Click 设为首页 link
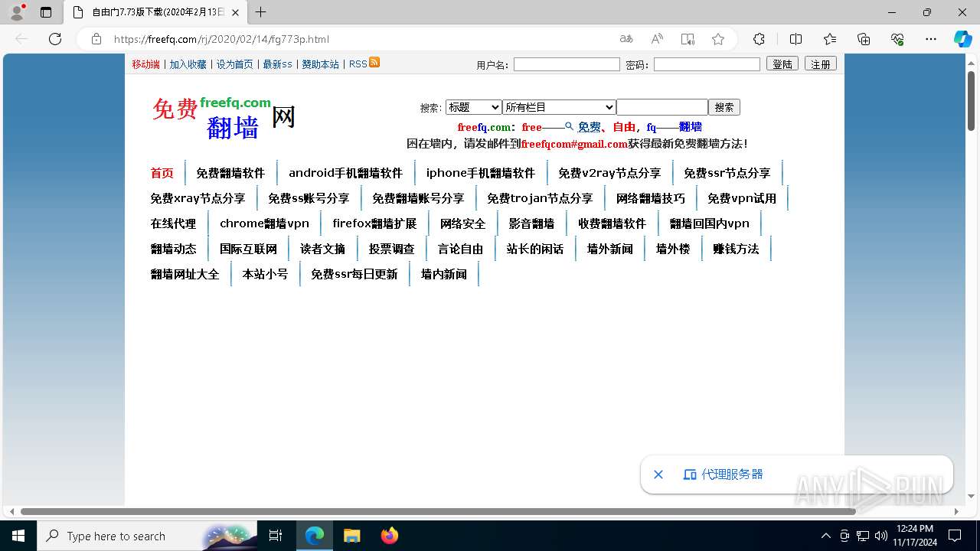 tap(234, 64)
